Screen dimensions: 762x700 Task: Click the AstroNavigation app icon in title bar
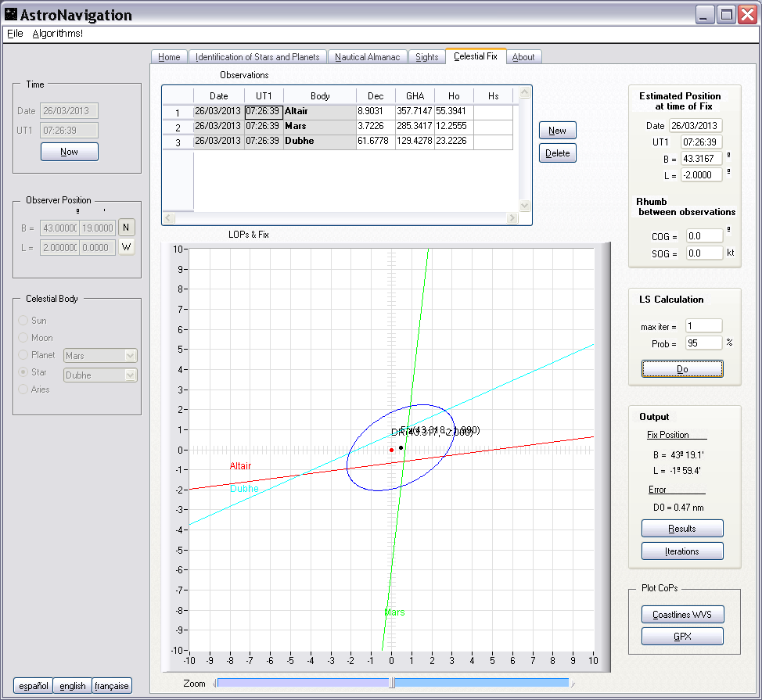[x=11, y=15]
